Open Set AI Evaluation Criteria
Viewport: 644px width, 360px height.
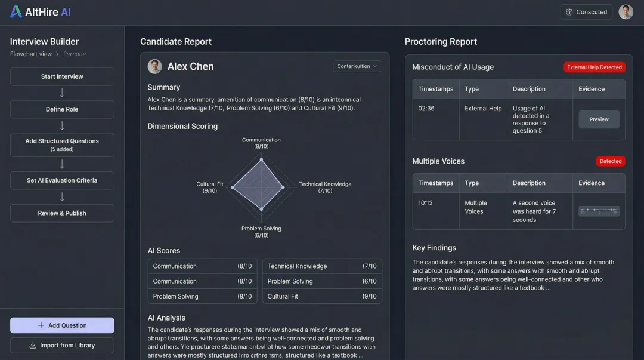tap(62, 180)
